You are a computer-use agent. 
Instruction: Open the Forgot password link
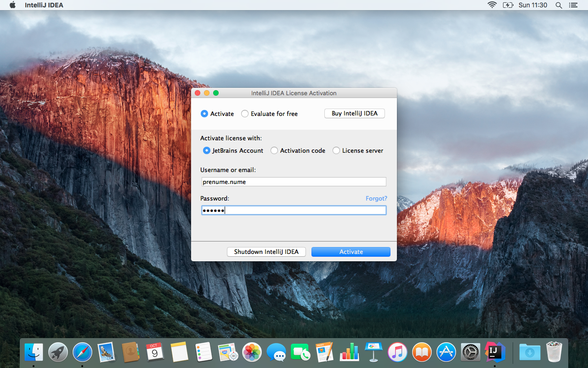(x=376, y=198)
